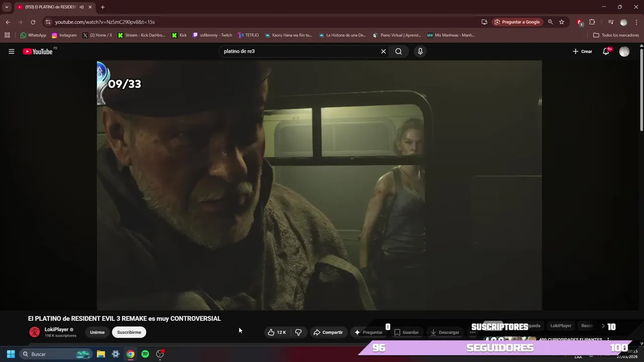Open the Chrome profile avatar
Image resolution: width=644 pixels, height=362 pixels.
click(x=624, y=22)
